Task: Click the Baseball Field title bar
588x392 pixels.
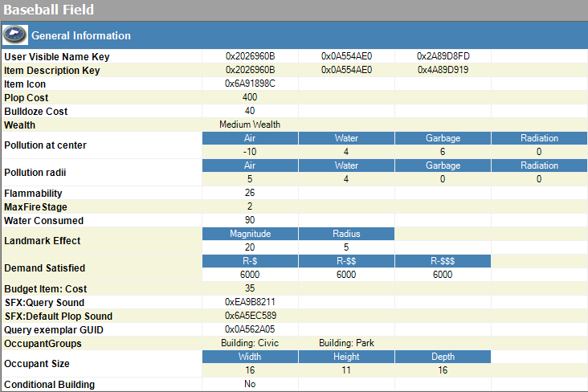Action: pyautogui.click(x=294, y=10)
